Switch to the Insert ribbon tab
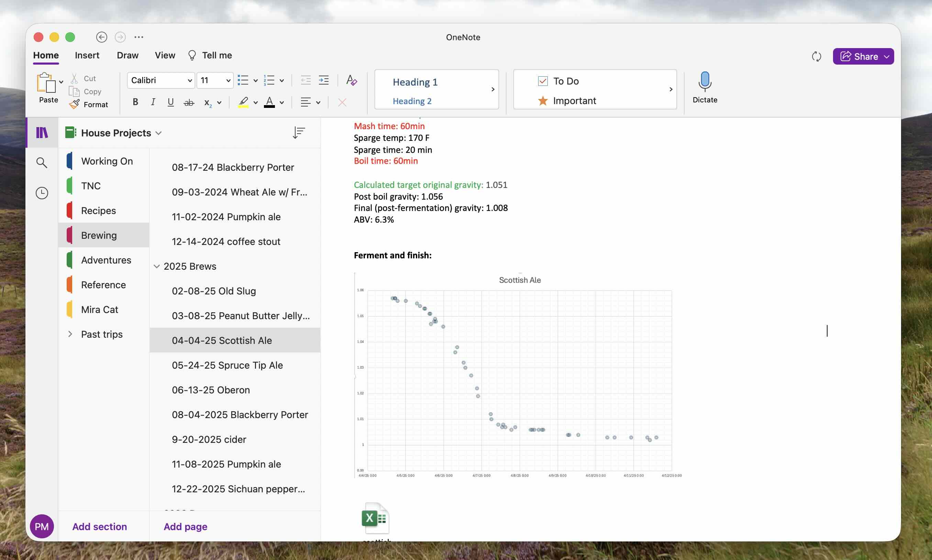 pyautogui.click(x=87, y=55)
